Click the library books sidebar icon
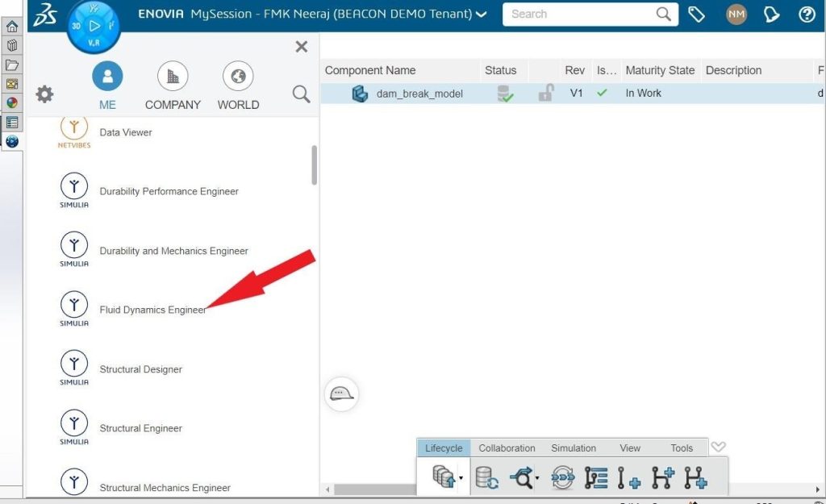This screenshot has width=826, height=504. tap(11, 46)
